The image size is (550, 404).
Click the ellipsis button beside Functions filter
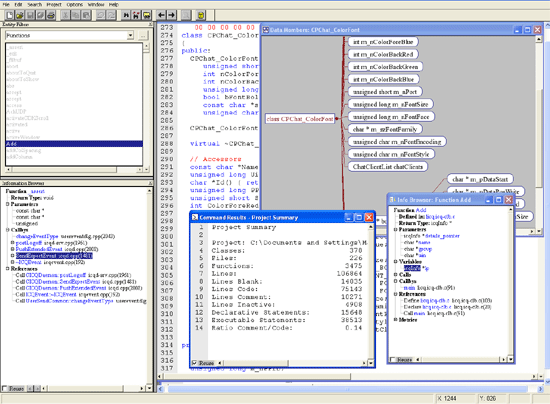pos(143,35)
